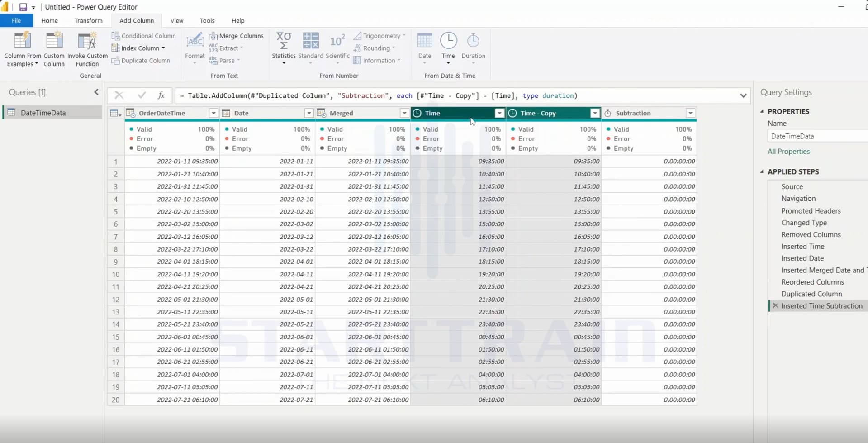
Task: Open the Tools tab
Action: 207,20
